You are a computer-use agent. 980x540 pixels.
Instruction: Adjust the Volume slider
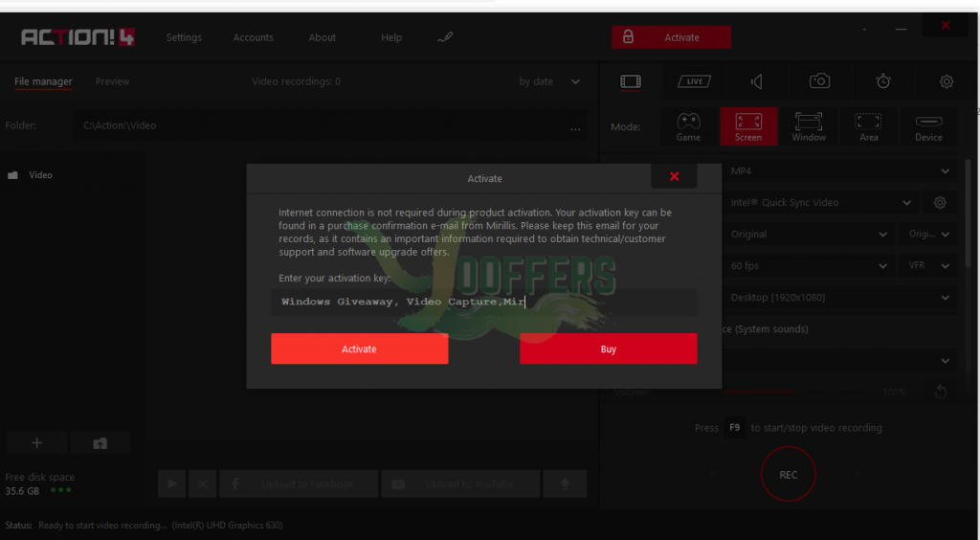(x=797, y=392)
